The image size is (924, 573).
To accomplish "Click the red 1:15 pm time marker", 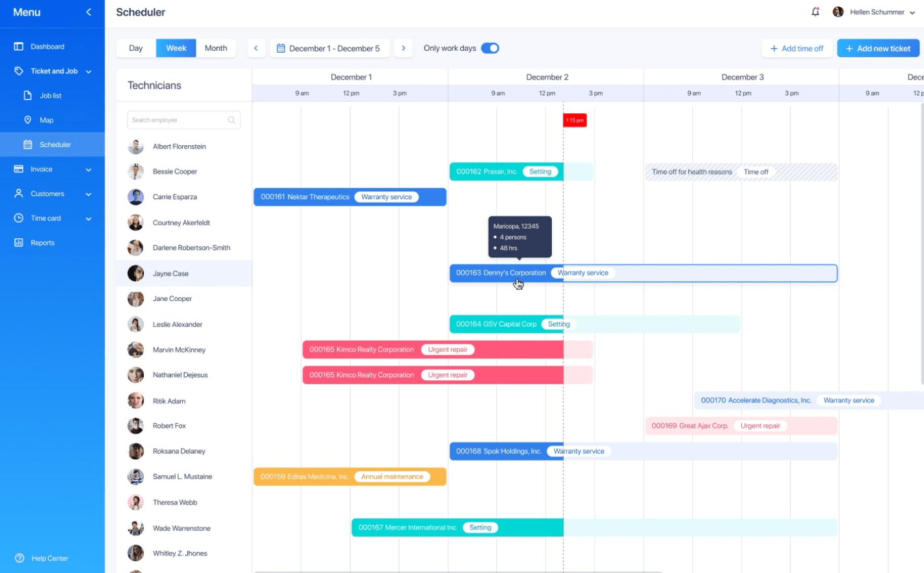I will [x=574, y=120].
